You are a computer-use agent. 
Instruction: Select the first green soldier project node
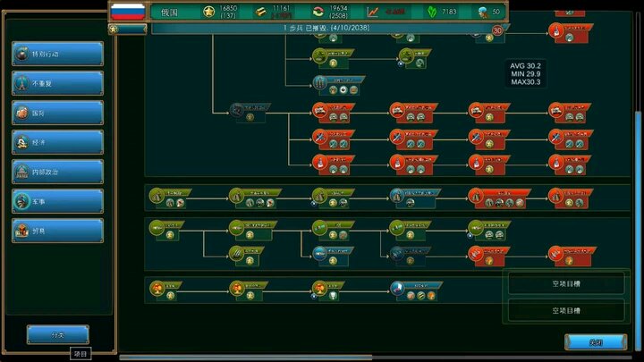(170, 198)
